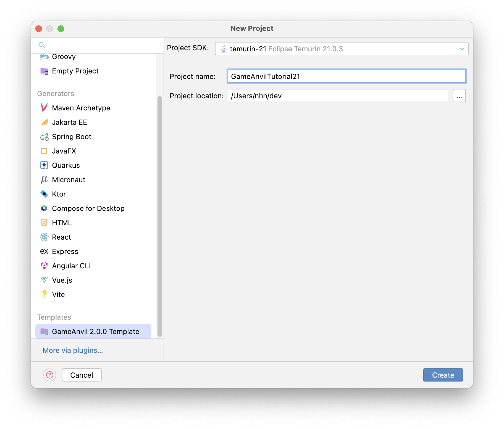This screenshot has height=429, width=504.
Task: Click the React atom icon
Action: click(x=44, y=237)
